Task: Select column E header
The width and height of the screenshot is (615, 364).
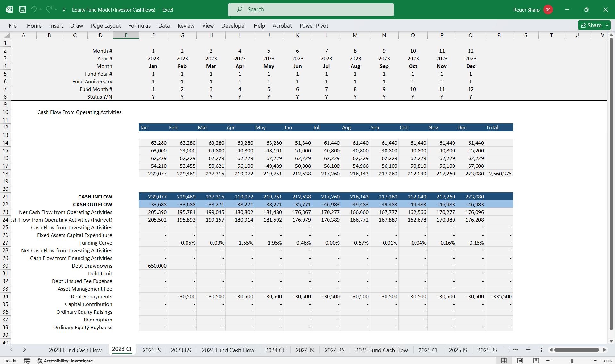Action: tap(126, 35)
